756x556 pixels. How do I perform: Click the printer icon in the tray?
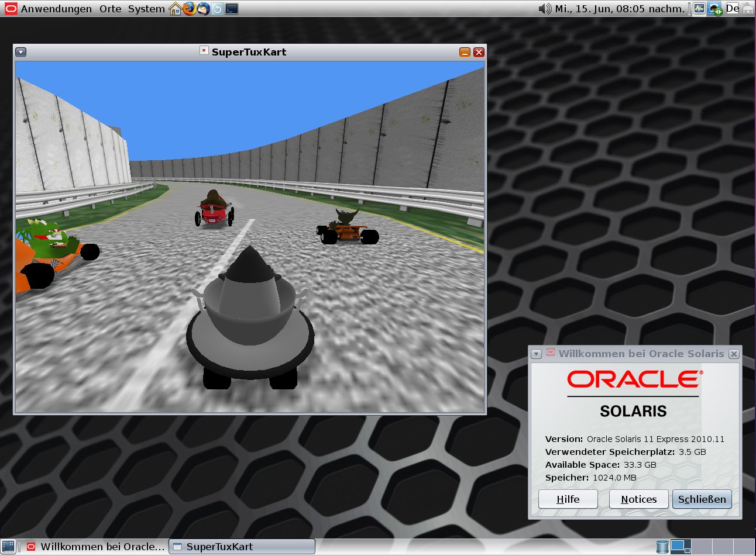click(x=748, y=9)
